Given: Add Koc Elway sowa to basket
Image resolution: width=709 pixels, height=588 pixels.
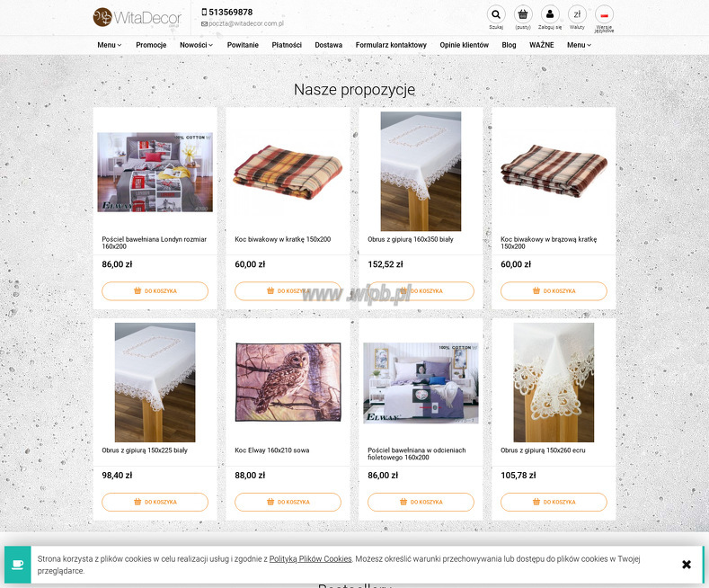Looking at the screenshot, I should (288, 502).
